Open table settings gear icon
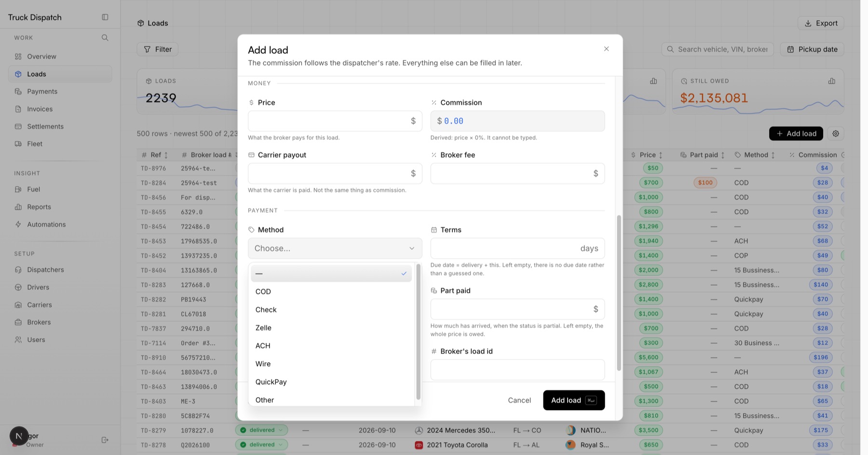Screen dimensions: 868x455 pyautogui.click(x=836, y=134)
